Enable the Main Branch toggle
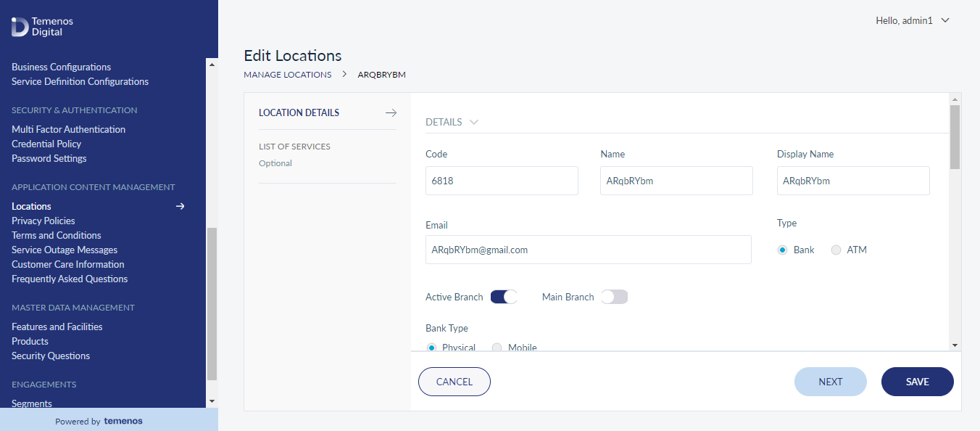This screenshot has height=431, width=980. pyautogui.click(x=614, y=297)
